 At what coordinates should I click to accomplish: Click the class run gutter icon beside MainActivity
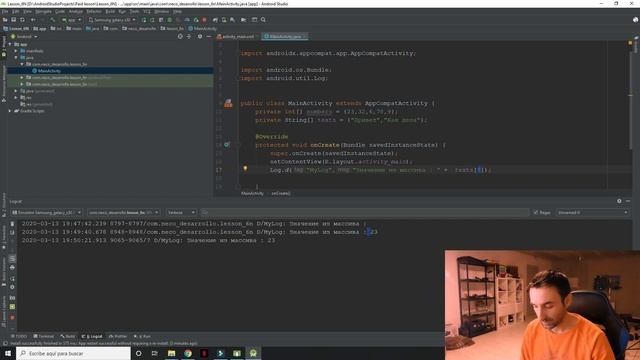(x=228, y=103)
